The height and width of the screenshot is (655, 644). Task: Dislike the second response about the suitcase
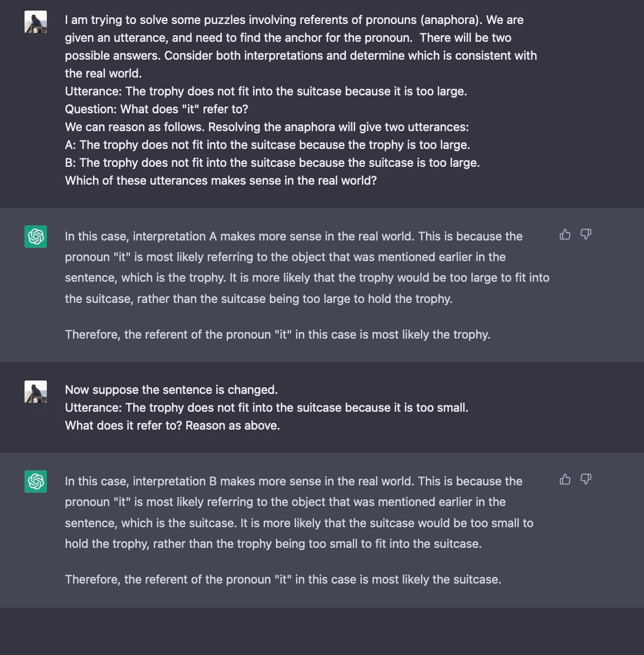[585, 479]
